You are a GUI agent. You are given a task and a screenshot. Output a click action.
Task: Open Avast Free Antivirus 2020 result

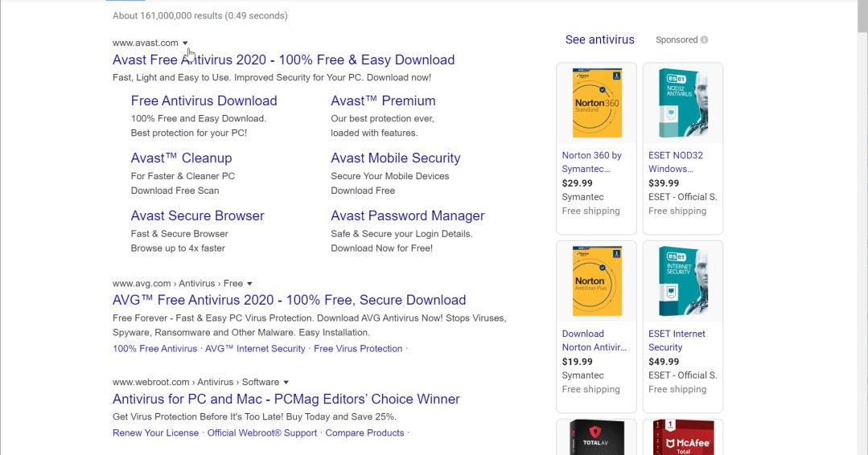click(x=283, y=59)
